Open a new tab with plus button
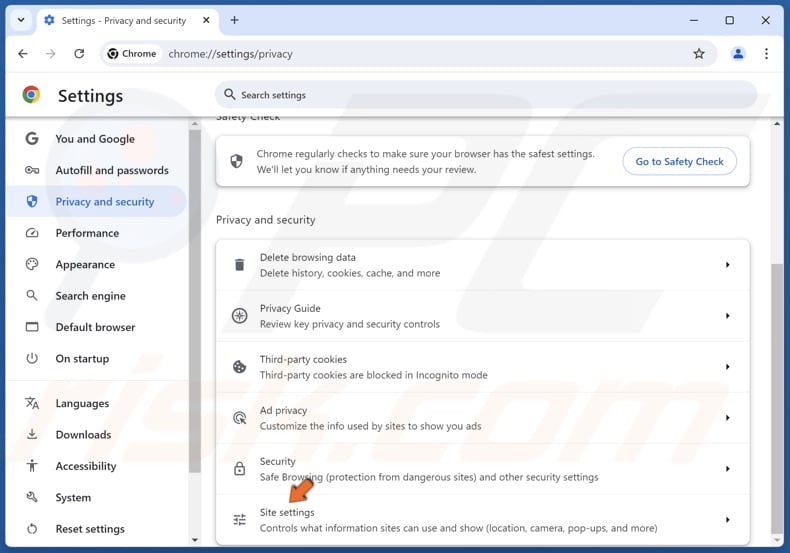The height and width of the screenshot is (553, 790). [x=234, y=20]
